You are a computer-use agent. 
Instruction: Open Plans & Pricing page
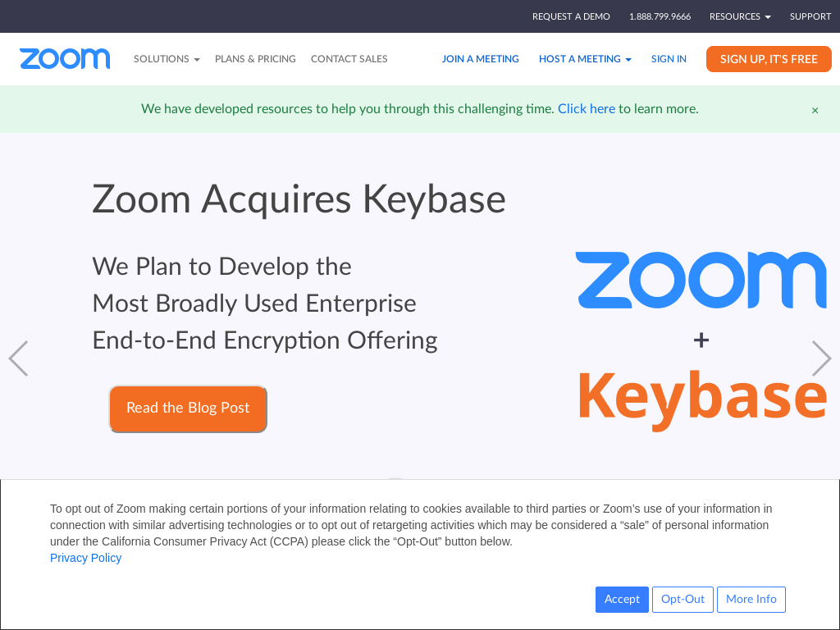255,59
